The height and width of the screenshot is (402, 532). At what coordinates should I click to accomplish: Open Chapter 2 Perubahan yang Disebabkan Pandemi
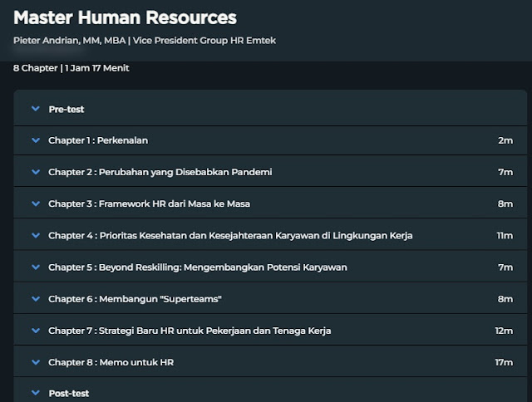[160, 172]
